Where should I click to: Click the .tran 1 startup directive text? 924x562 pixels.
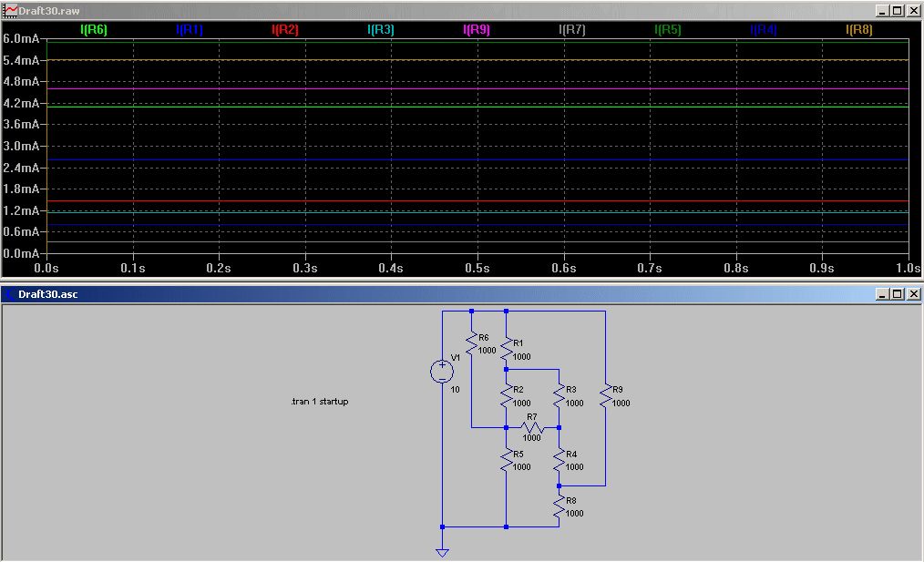(319, 402)
